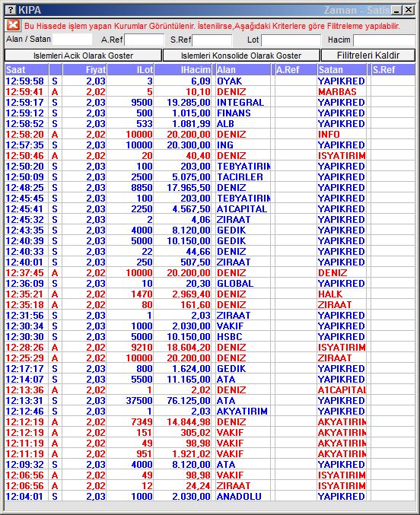
Task: Close the KIPA window
Action: tap(409, 10)
